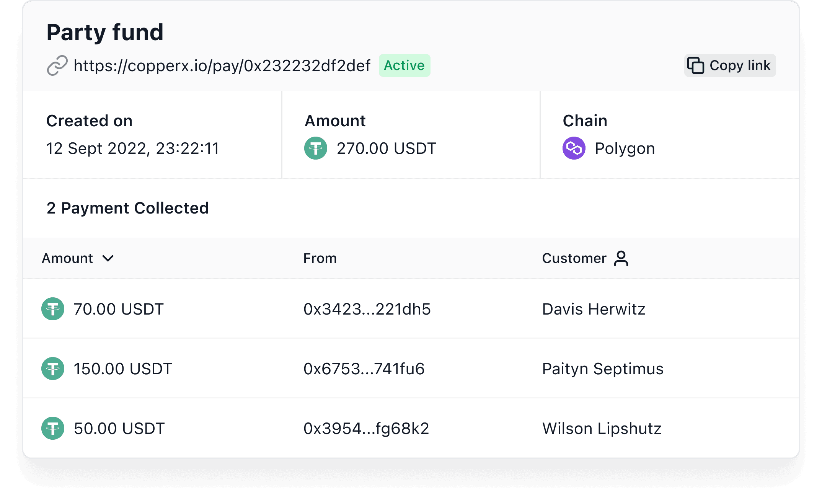Viewport: 822px width, 504px height.
Task: Click the purple Polygon chain icon
Action: [574, 148]
